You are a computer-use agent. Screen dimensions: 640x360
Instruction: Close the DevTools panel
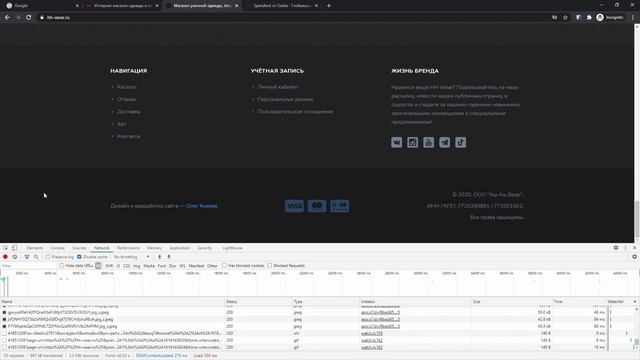coord(634,248)
